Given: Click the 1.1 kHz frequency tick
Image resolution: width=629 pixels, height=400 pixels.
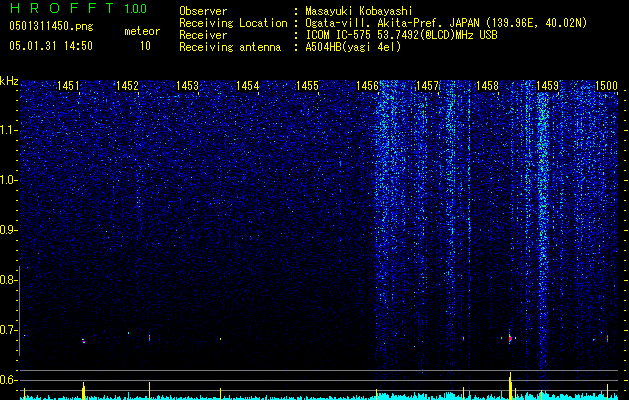Looking at the screenshot, I should point(9,130).
